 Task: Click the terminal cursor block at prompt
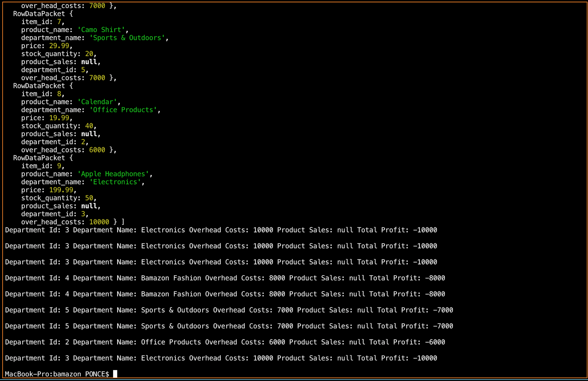click(x=115, y=374)
